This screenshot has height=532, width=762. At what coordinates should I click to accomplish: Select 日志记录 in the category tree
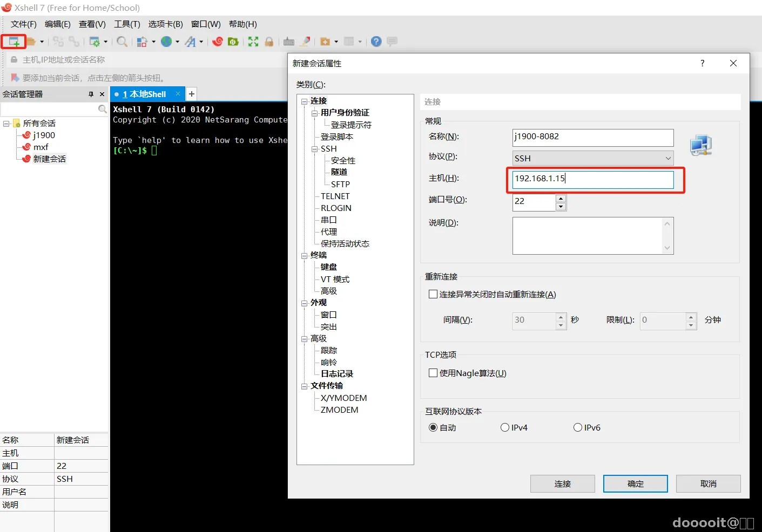(337, 374)
